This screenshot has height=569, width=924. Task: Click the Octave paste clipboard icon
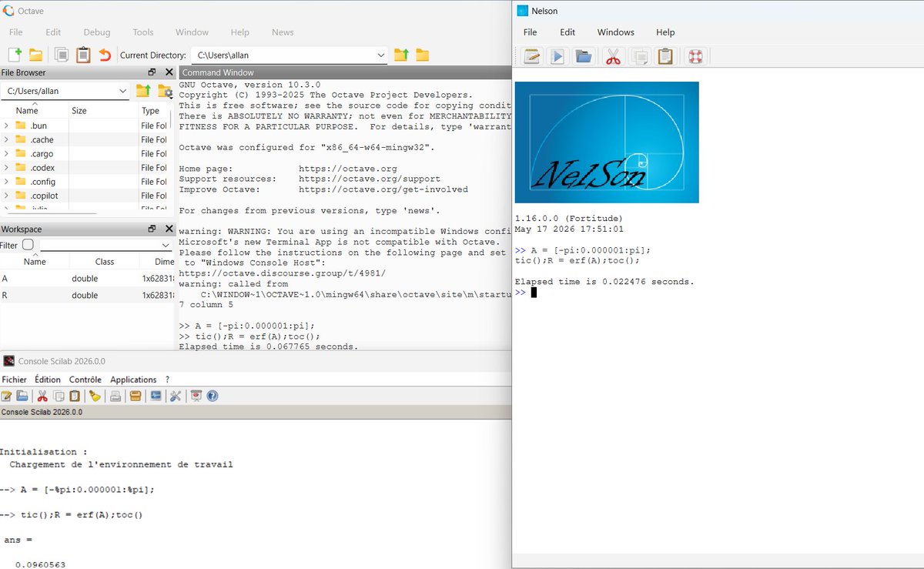[83, 55]
